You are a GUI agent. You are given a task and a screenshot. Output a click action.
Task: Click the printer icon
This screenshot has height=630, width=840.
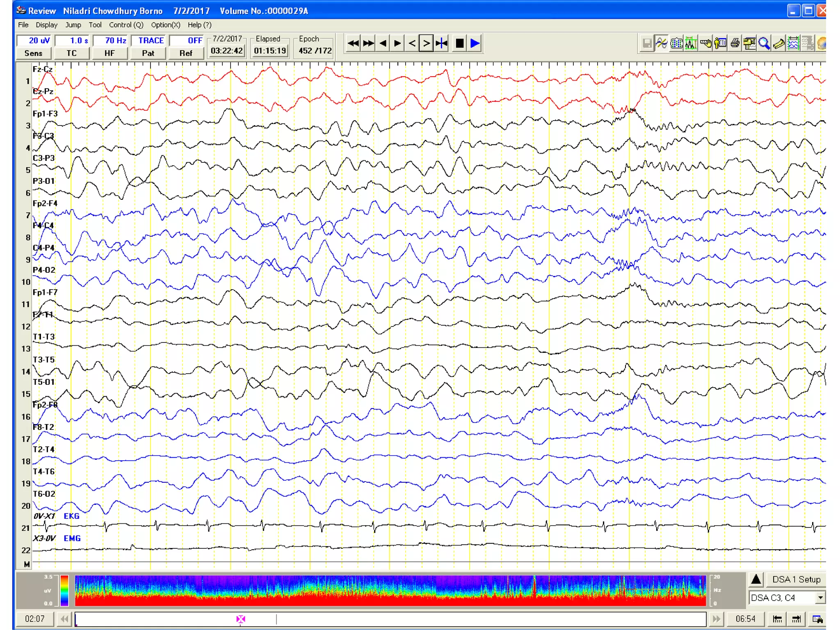tap(735, 43)
